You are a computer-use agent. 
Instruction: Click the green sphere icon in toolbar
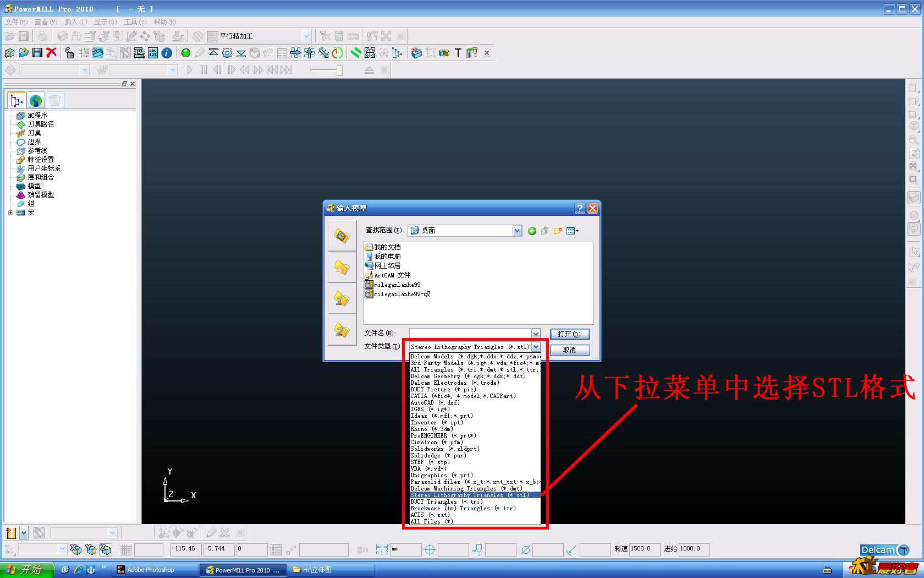click(186, 53)
